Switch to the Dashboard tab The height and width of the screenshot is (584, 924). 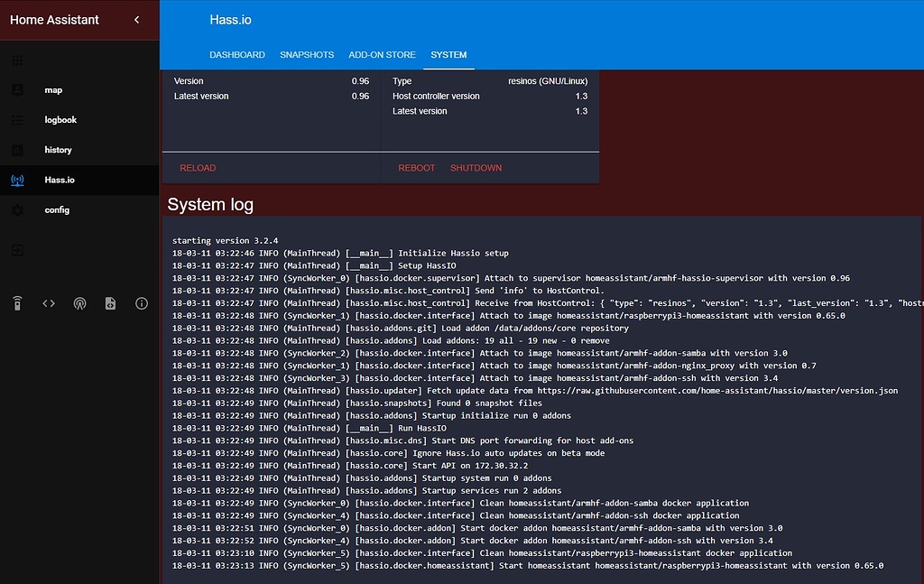click(x=237, y=55)
